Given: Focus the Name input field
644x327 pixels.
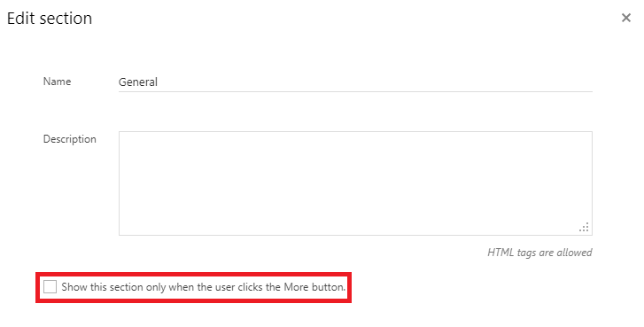Looking at the screenshot, I should 355,82.
